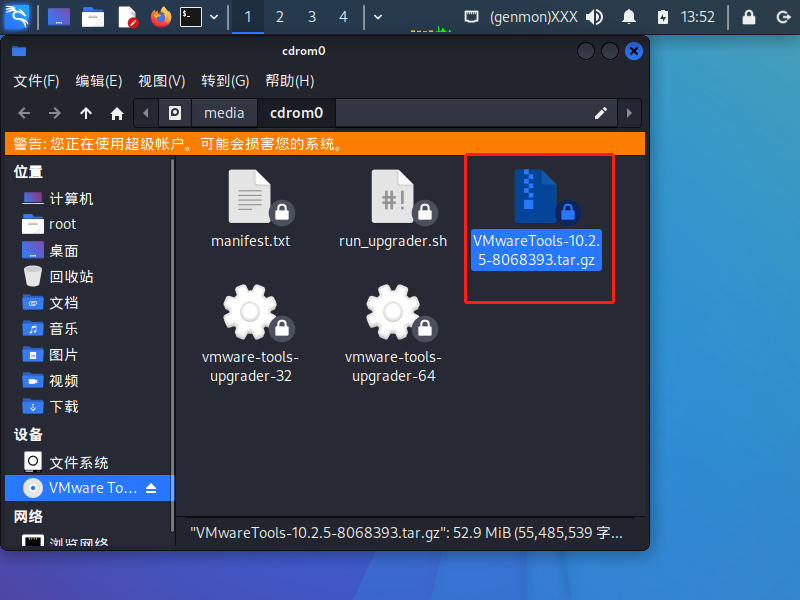
Task: Open the terminal emulator launcher
Action: click(x=191, y=17)
